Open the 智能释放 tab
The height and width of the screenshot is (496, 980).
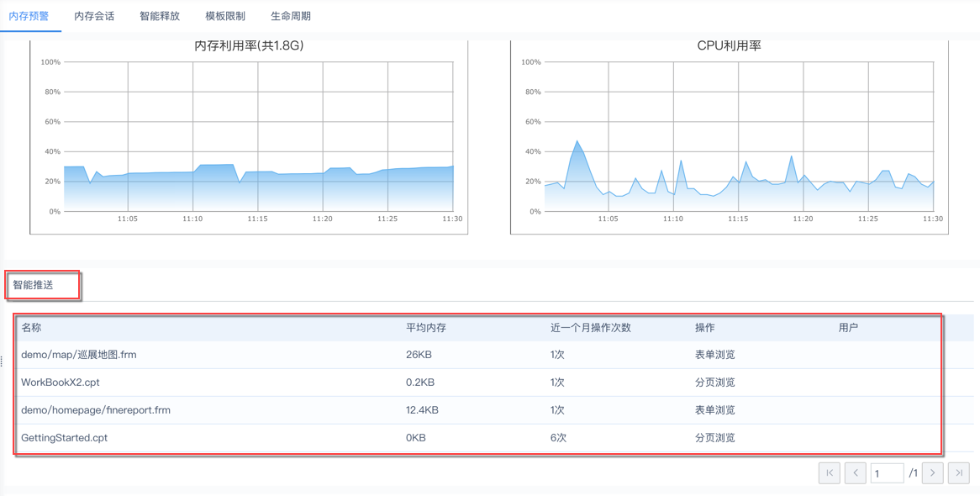pyautogui.click(x=160, y=16)
